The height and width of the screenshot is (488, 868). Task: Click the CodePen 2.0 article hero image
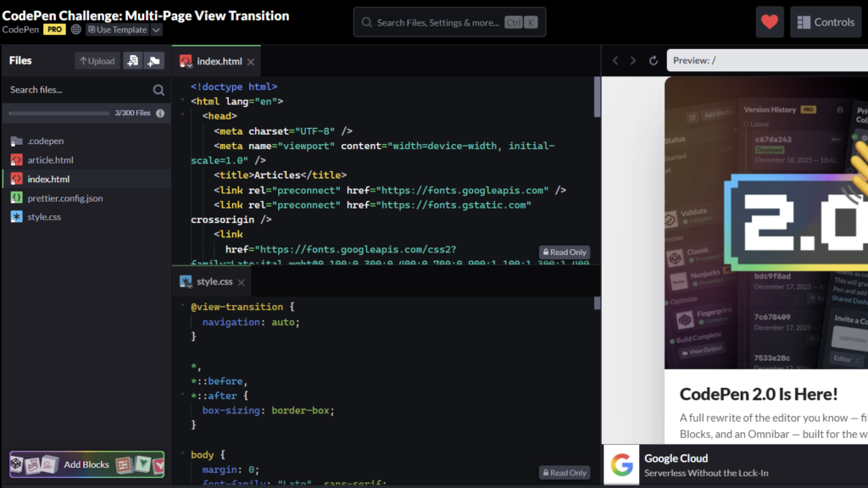coord(766,223)
